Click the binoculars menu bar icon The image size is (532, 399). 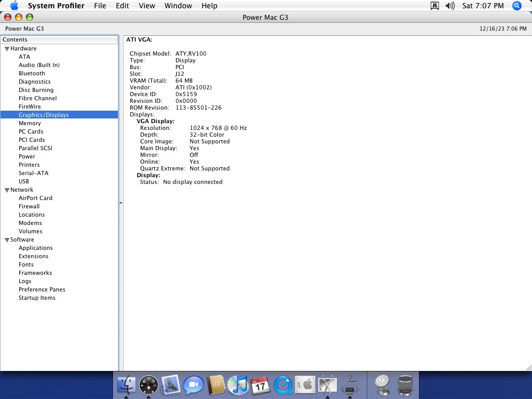coord(435,6)
